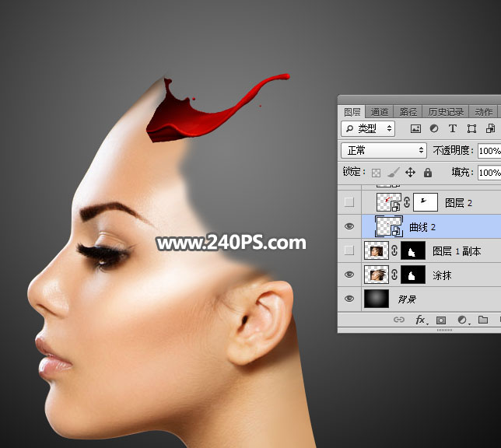Click mask link chain on 图层 1 副本
Screen dimensions: 501x448
[x=394, y=250]
